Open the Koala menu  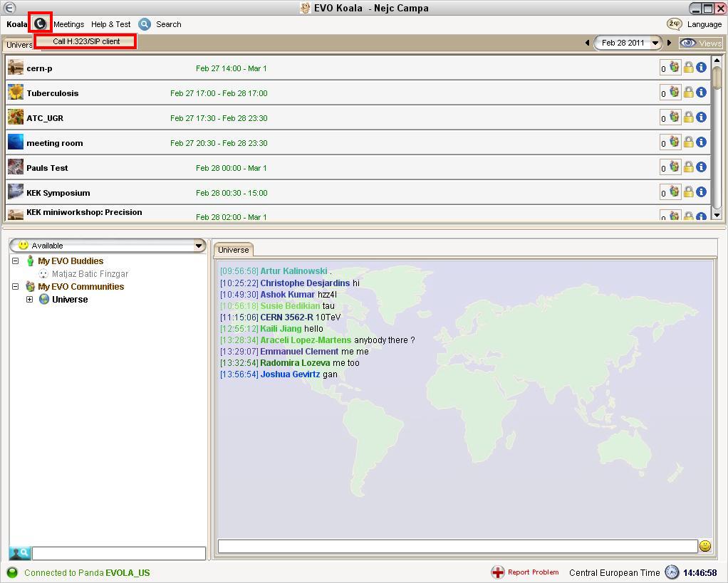(16, 24)
